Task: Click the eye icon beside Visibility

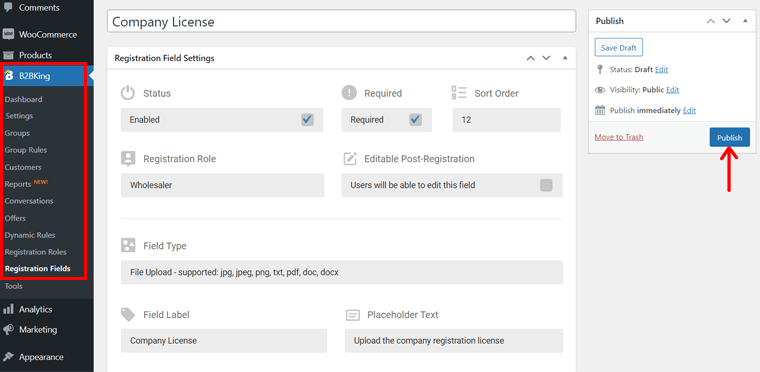Action: point(600,90)
